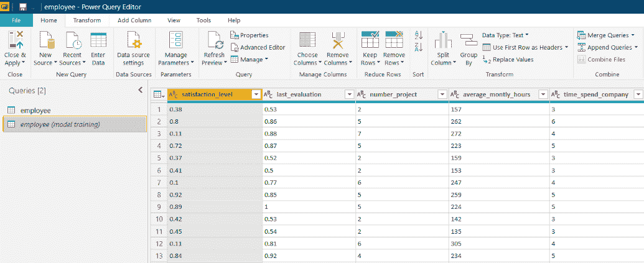Expand the Data Type: Text dropdown
644x263 pixels.
coord(505,35)
